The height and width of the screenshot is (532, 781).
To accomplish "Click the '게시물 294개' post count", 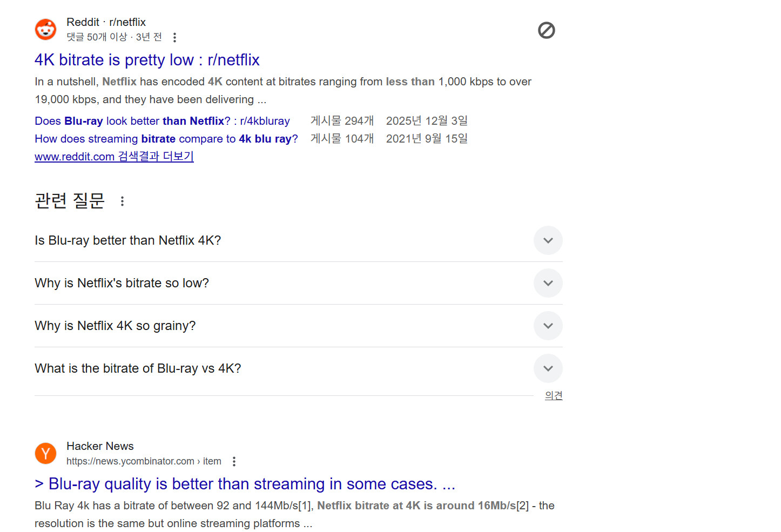I will [342, 121].
